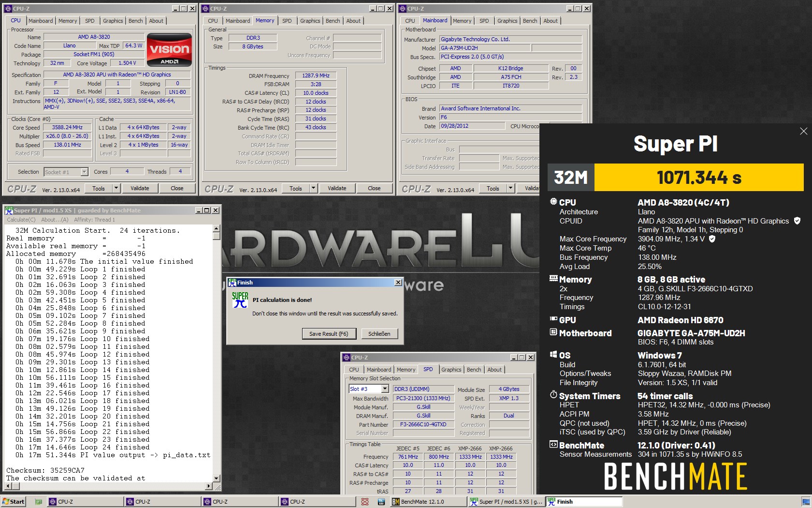Click Super PI log vertical scroll up arrow
Screen dimensions: 812x508
[x=216, y=228]
